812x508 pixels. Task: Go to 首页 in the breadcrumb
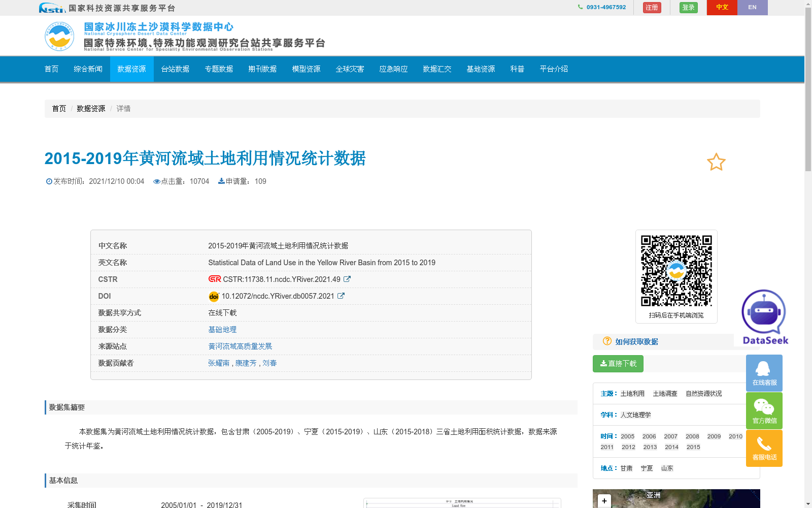[59, 109]
